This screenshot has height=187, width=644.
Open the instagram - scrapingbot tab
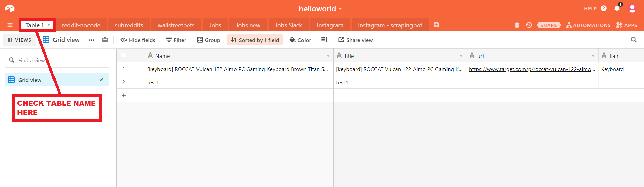(390, 25)
